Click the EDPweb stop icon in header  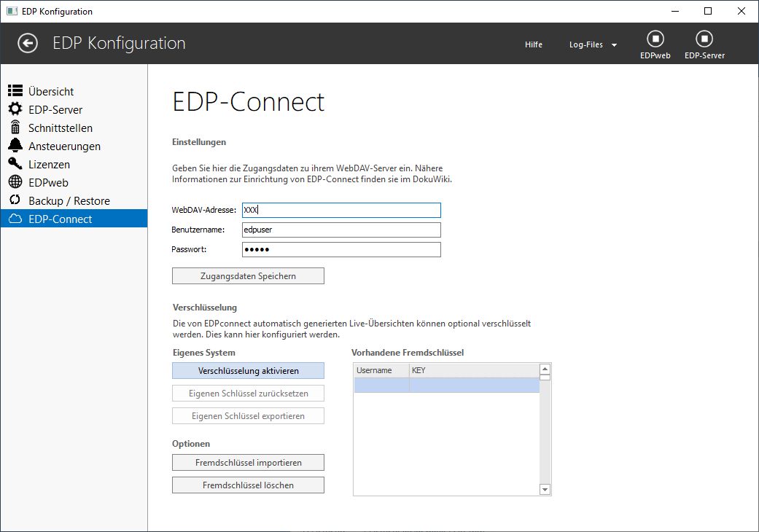pos(655,38)
